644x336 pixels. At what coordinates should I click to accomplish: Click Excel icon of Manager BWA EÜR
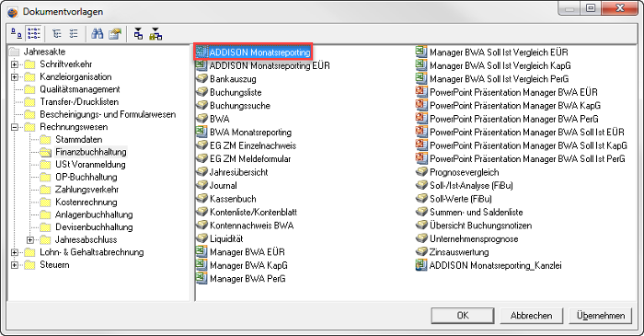tap(201, 251)
